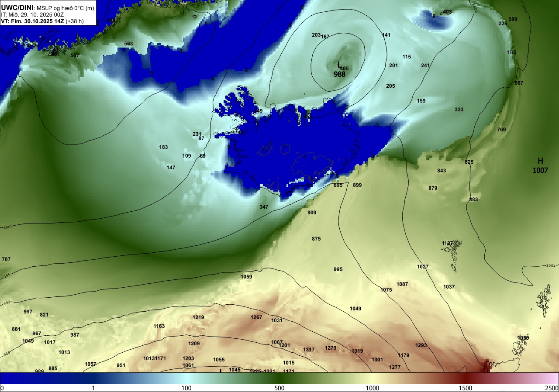Select the height value 1319
Screen dimensions: 559x392
[357, 351]
